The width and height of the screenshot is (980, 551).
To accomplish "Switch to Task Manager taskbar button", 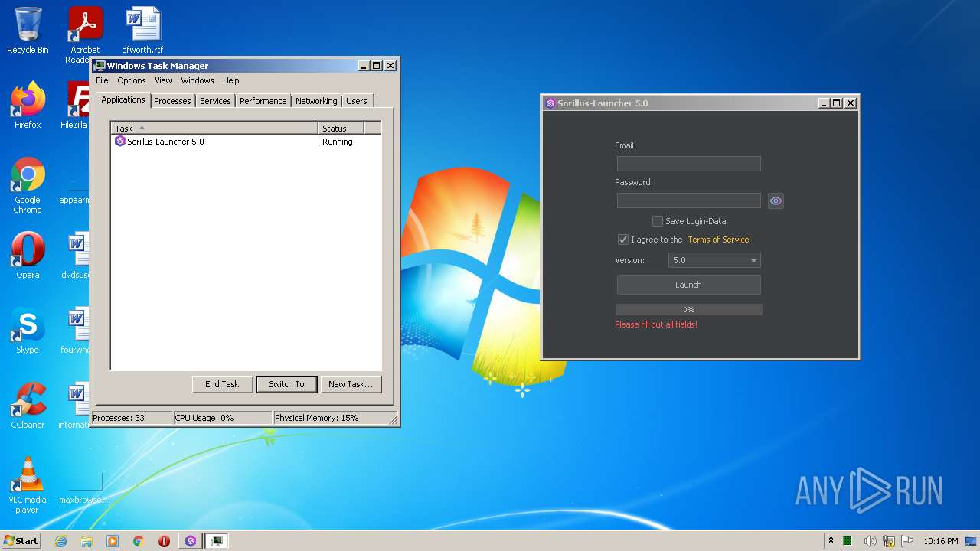I will tap(217, 541).
